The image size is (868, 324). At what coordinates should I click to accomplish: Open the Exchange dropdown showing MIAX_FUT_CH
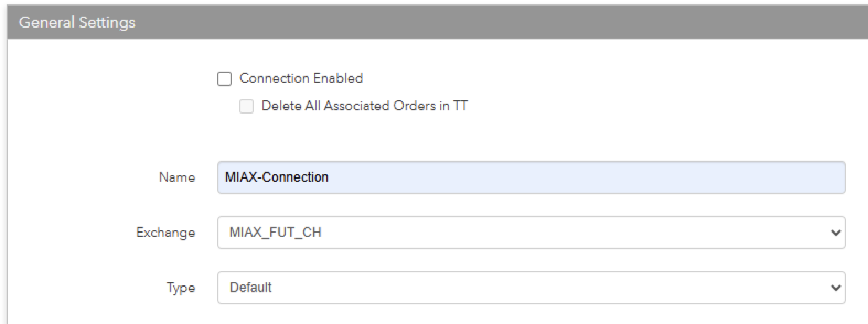tap(531, 233)
